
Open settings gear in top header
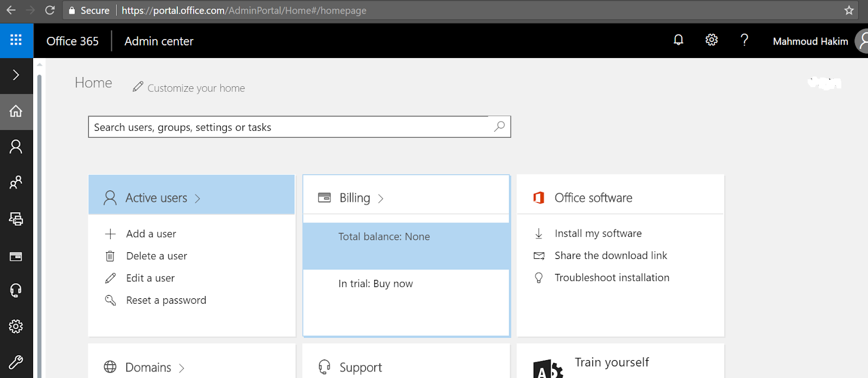711,40
